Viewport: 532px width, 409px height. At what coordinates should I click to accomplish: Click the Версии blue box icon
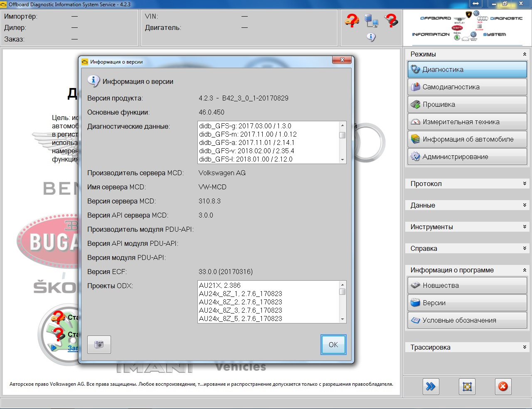click(415, 303)
